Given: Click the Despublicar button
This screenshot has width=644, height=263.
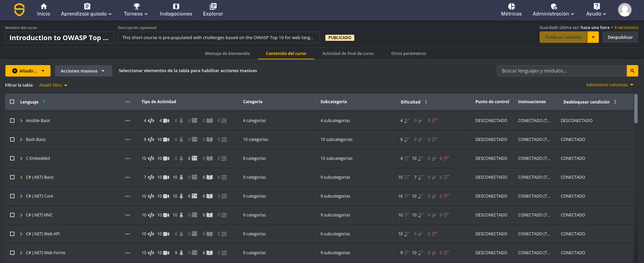Looking at the screenshot, I should tap(620, 37).
